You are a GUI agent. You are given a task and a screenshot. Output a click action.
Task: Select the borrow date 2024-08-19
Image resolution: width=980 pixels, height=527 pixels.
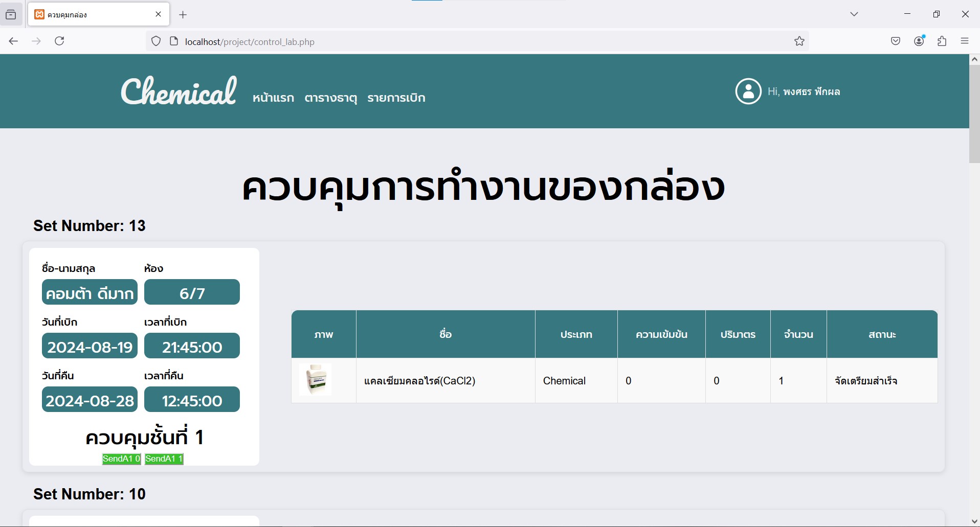90,346
